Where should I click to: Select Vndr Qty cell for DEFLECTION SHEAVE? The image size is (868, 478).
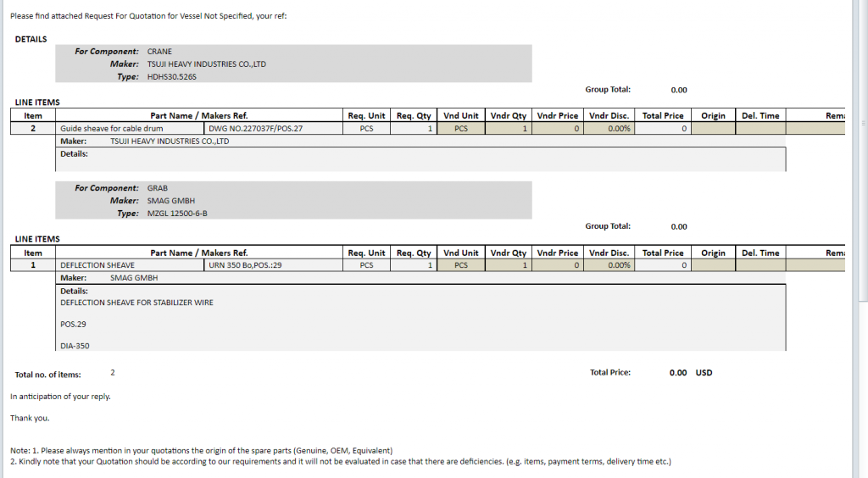click(509, 265)
